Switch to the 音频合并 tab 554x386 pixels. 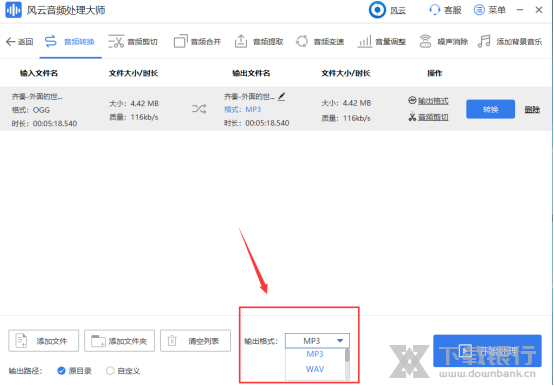pos(197,42)
